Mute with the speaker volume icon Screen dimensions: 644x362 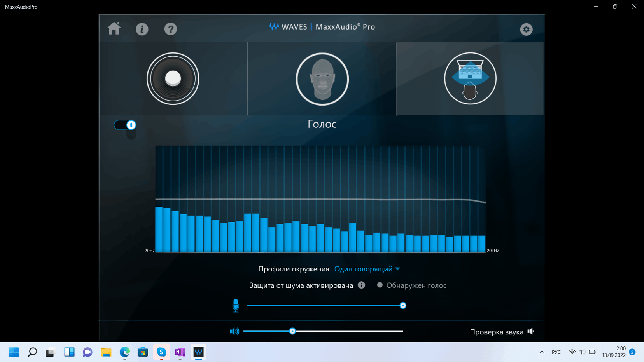tap(234, 331)
